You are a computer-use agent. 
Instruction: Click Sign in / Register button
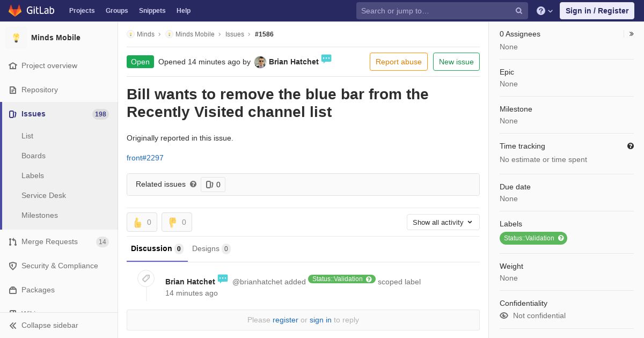597,11
